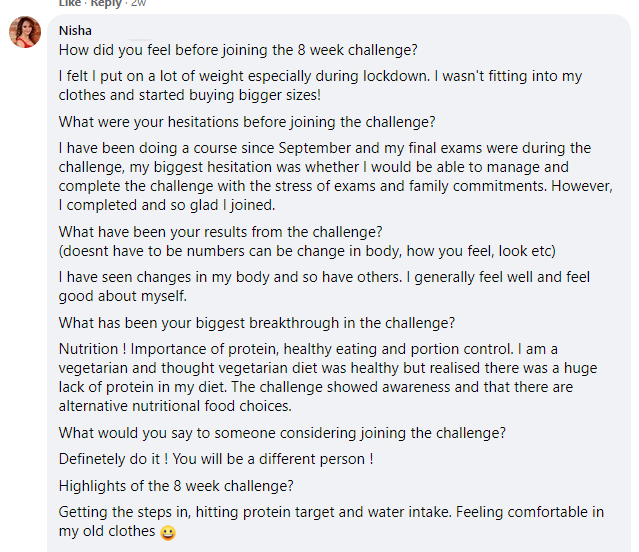
Task: Click the question about feeling before joining
Action: [x=238, y=50]
